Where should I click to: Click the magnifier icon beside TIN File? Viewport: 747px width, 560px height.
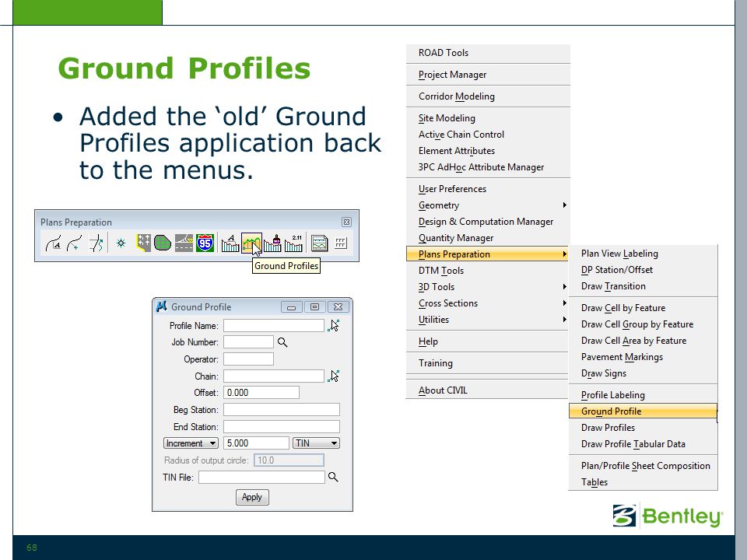[333, 477]
